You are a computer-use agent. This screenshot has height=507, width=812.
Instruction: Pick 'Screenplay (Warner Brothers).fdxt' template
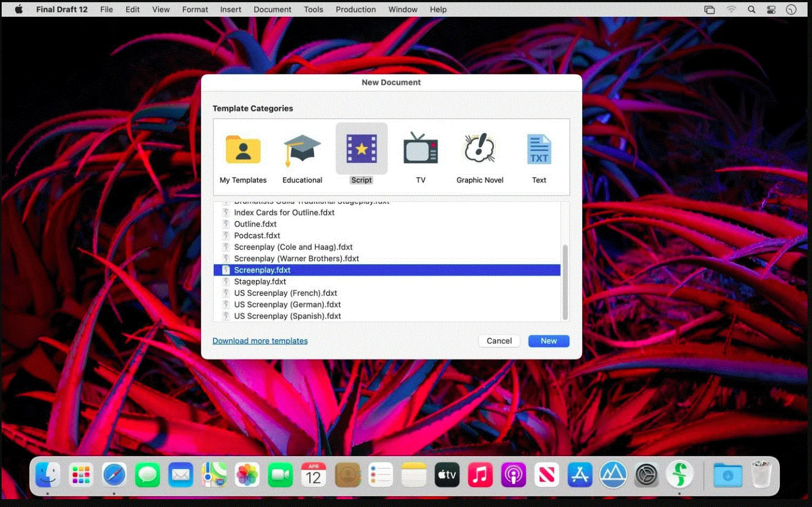pos(387,259)
